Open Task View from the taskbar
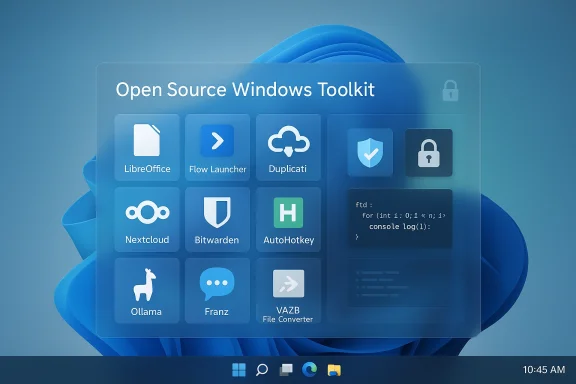The width and height of the screenshot is (576, 384). pos(286,370)
